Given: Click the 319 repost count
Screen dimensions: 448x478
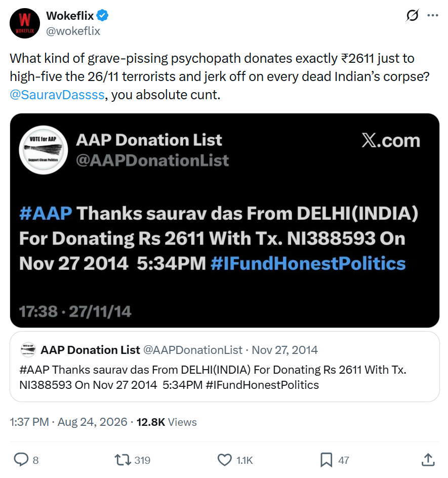Looking at the screenshot, I should click(x=142, y=460).
